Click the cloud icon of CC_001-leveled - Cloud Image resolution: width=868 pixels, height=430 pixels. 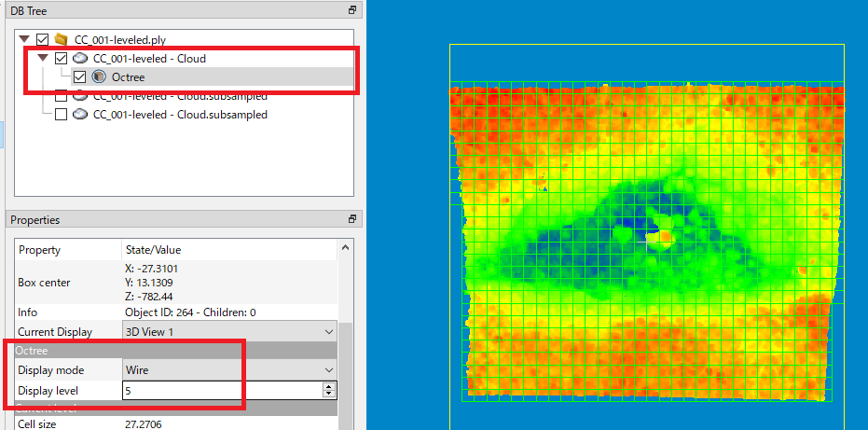coord(81,59)
